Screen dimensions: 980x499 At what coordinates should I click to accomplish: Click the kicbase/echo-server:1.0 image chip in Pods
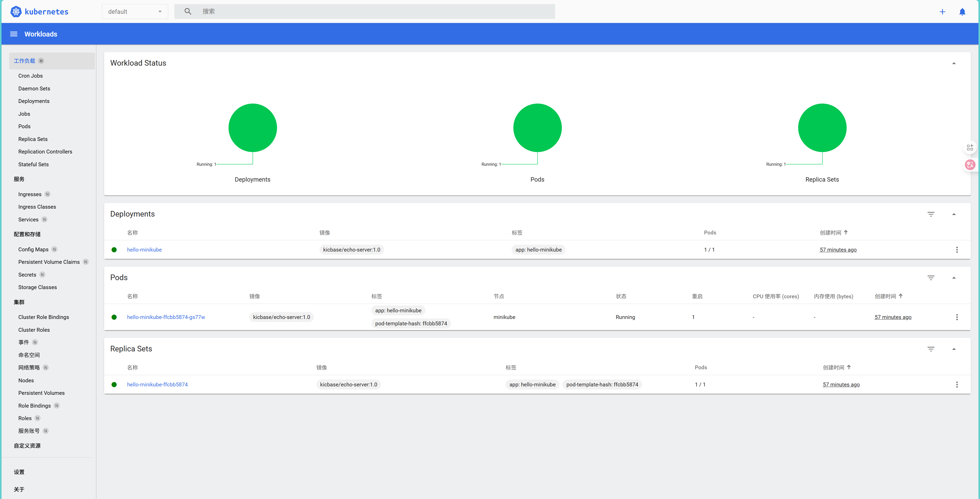[x=281, y=317]
